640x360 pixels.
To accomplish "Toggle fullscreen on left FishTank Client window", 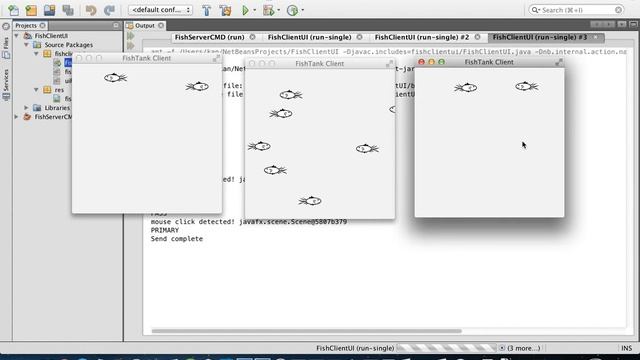I will point(216,58).
